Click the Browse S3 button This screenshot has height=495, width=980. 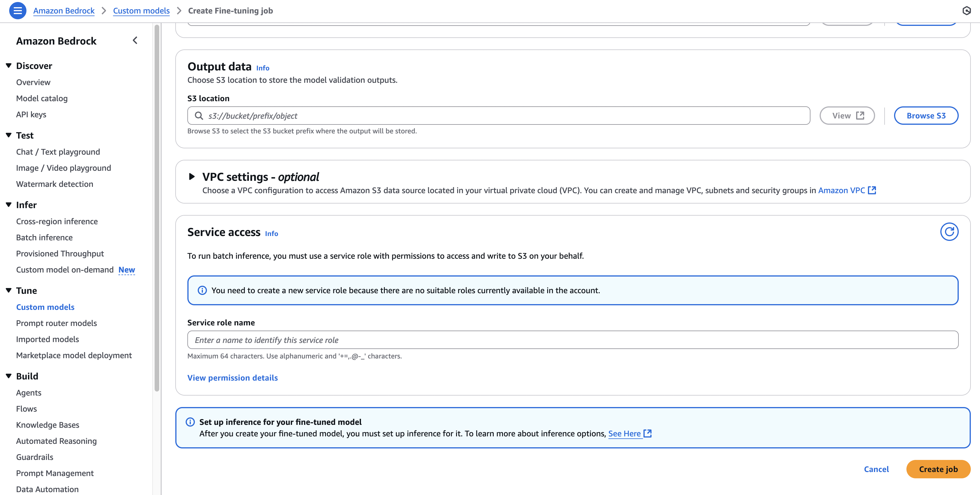coord(926,116)
